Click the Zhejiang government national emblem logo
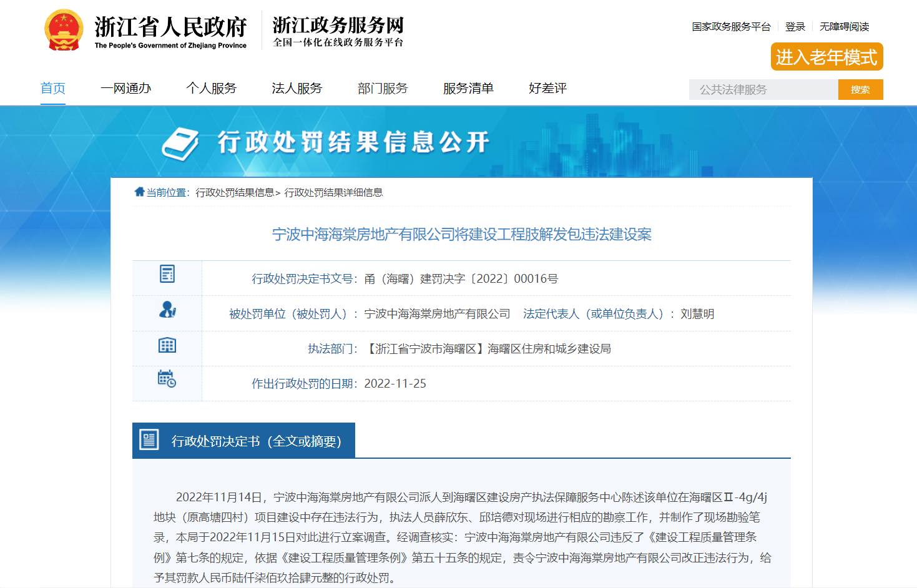Viewport: 917px width, 588px height. pos(64,30)
